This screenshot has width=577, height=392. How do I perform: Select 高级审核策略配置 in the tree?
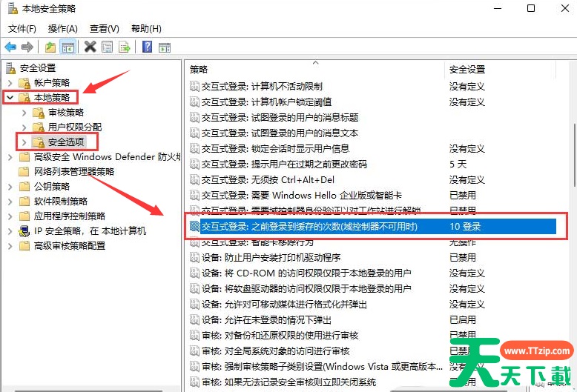coord(70,245)
